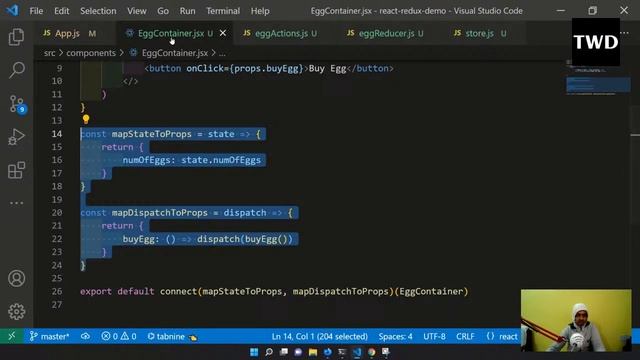
Task: Open the File menu
Action: click(36, 11)
